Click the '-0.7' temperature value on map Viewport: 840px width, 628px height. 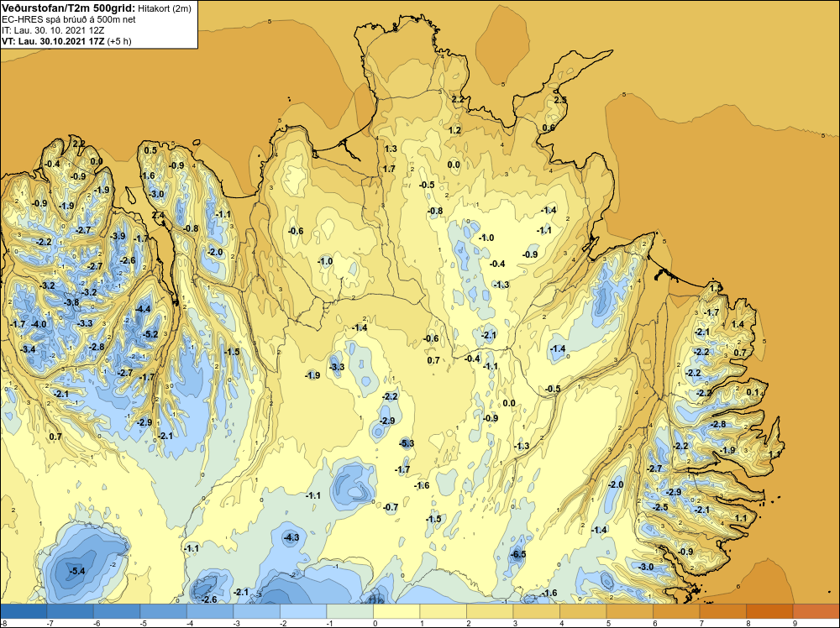pos(391,508)
